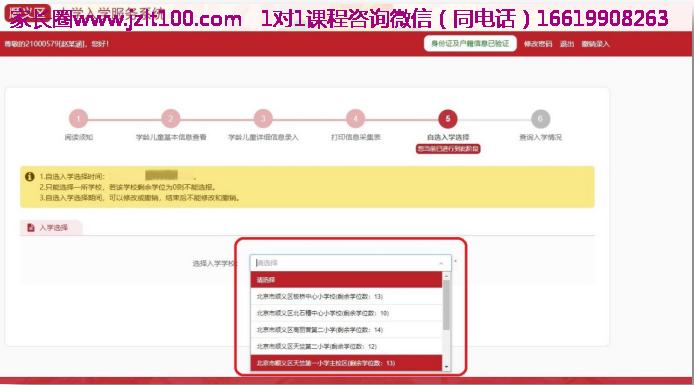This screenshot has width=694, height=385.
Task: Click the dropdown scrollbar down arrow
Action: [446, 367]
